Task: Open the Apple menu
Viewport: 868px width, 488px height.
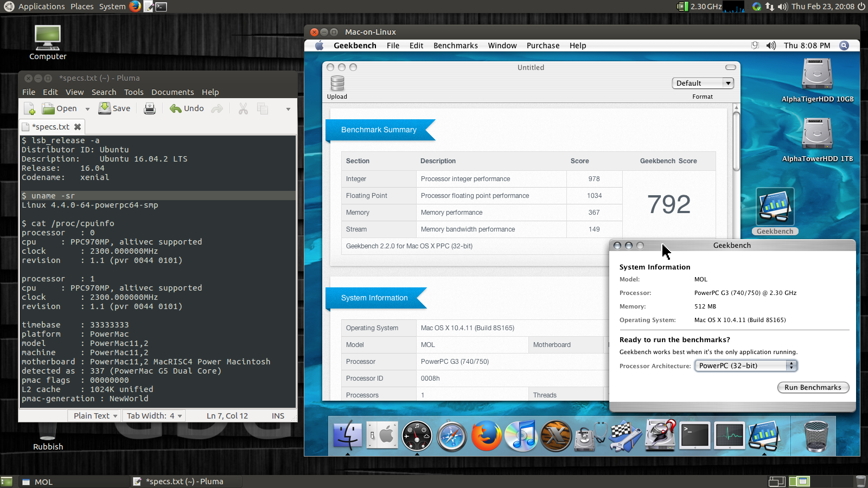Action: pos(320,46)
